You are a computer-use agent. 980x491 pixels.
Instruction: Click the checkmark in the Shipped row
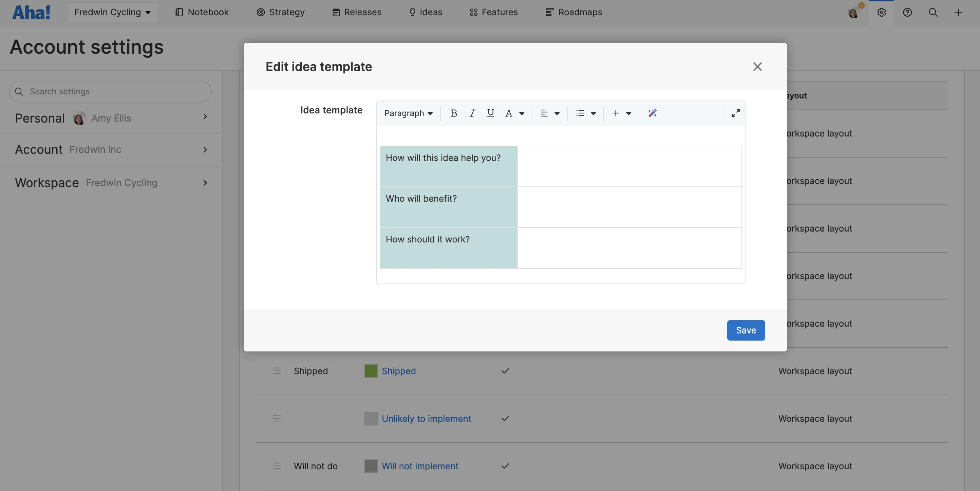(x=505, y=371)
